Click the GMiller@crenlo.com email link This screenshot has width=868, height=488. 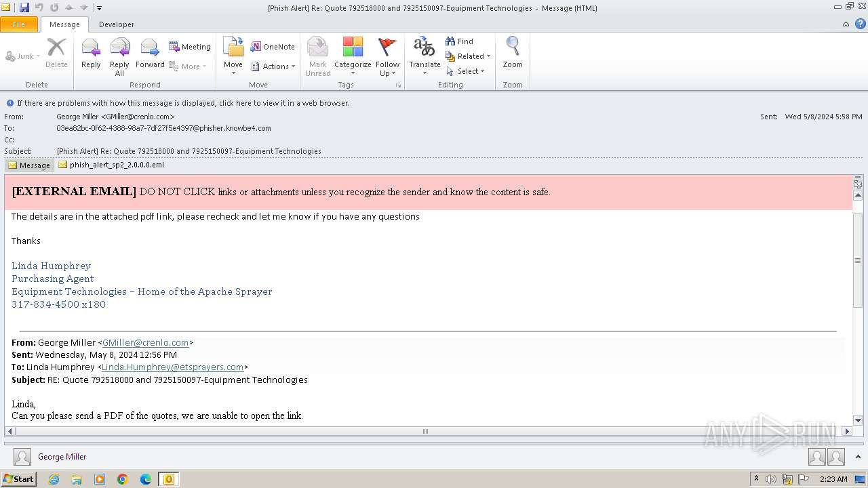coord(145,343)
